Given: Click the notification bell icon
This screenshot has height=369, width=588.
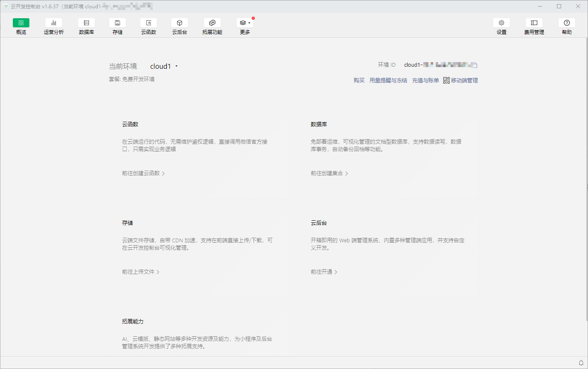Looking at the screenshot, I should click(x=581, y=363).
